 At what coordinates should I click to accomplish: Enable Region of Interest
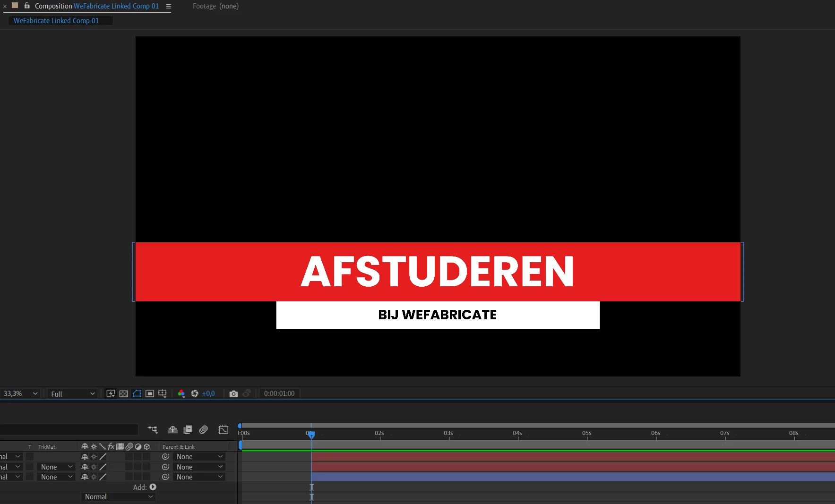point(150,393)
